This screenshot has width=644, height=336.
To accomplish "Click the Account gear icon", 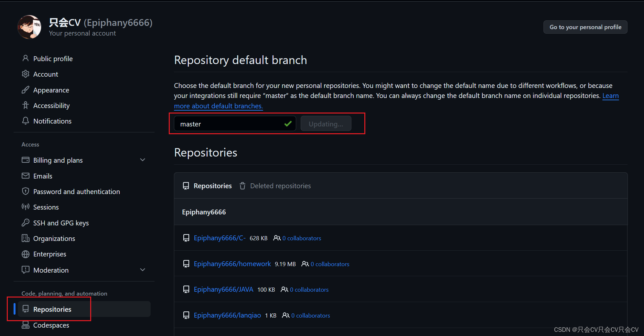I will [x=26, y=74].
